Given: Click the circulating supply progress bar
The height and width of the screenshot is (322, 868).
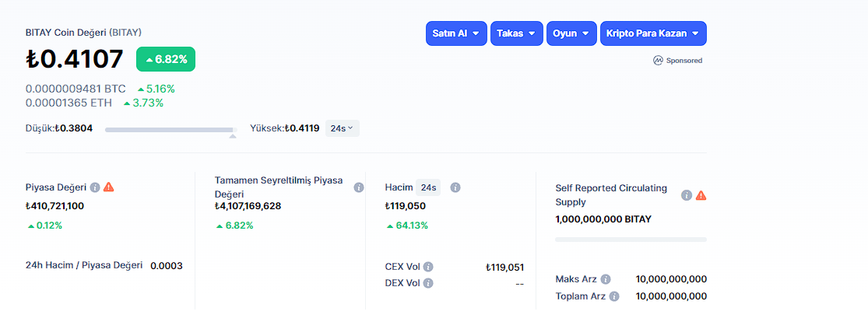Looking at the screenshot, I should coord(631,240).
